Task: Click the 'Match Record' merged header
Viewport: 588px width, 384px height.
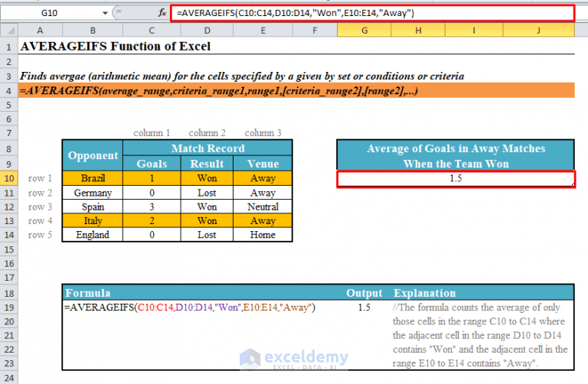Action: (207, 148)
